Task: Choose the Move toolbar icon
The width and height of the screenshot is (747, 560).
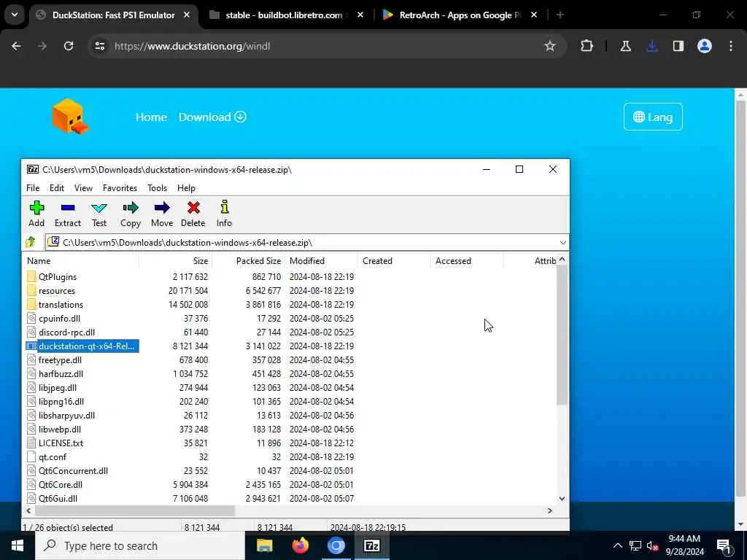Action: [x=162, y=214]
